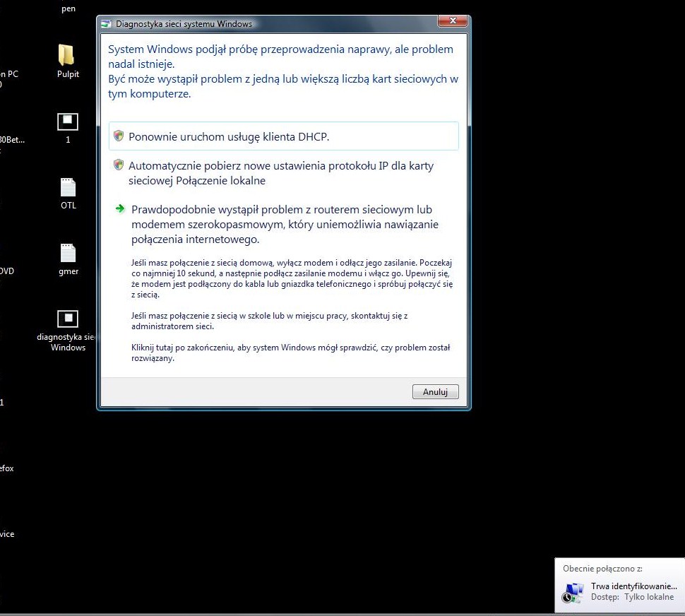Image resolution: width=685 pixels, height=616 pixels.
Task: Click the window icon in dialog title bar
Action: point(106,24)
